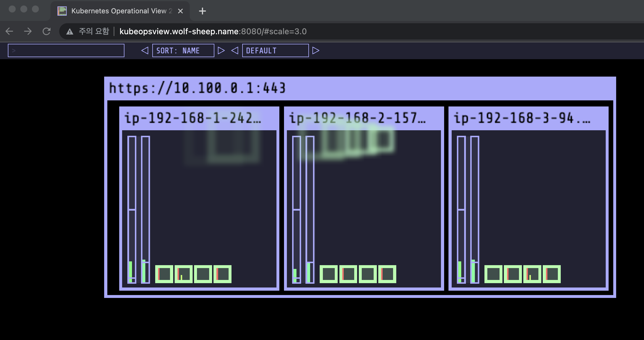The width and height of the screenshot is (644, 340).
Task: Switch to next theme right of DEFAULT
Action: (316, 50)
